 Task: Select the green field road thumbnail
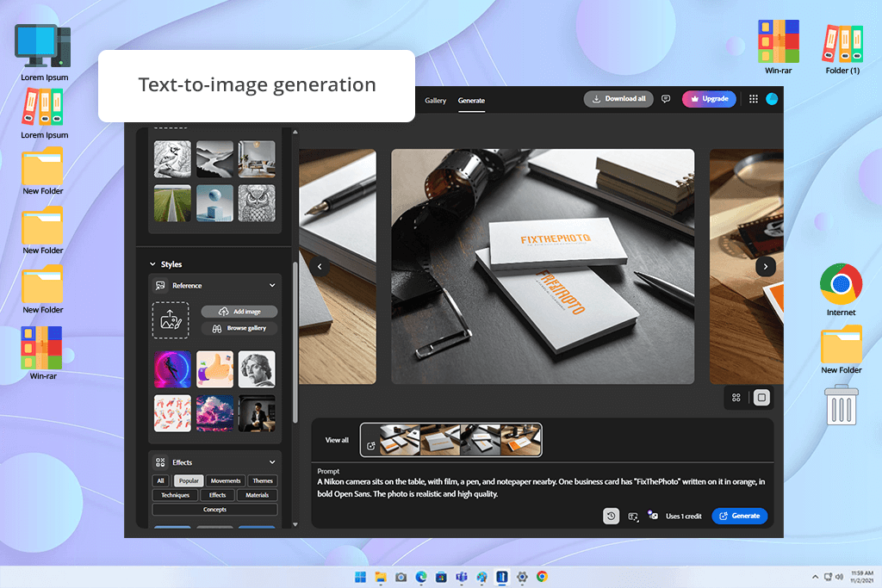click(x=172, y=203)
